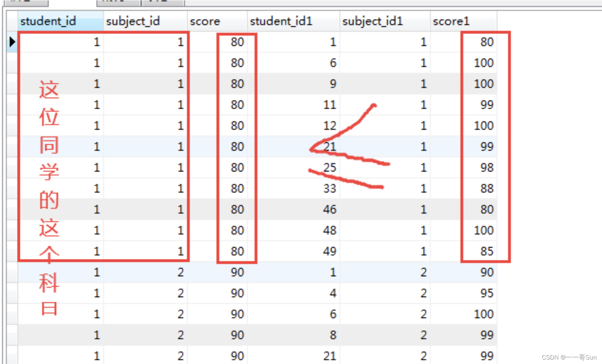Select score1 value 100 in student_id1 48 row
Viewport: 602px width, 364px height.
coord(463,230)
